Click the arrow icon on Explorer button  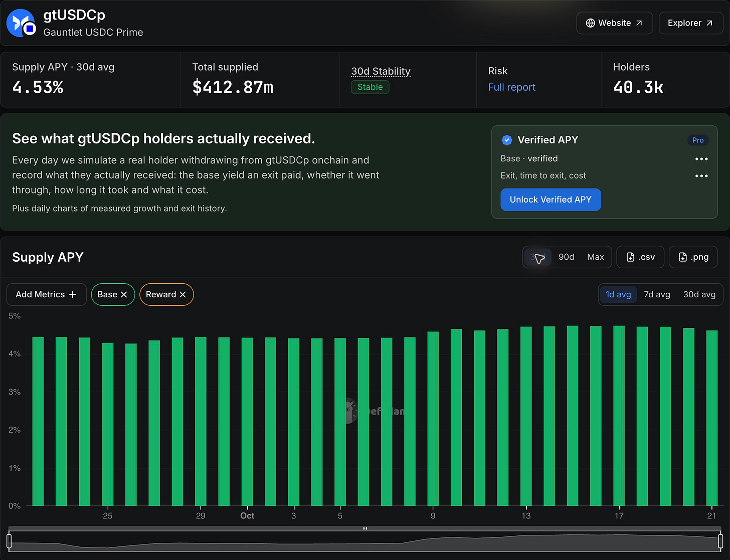tap(709, 23)
